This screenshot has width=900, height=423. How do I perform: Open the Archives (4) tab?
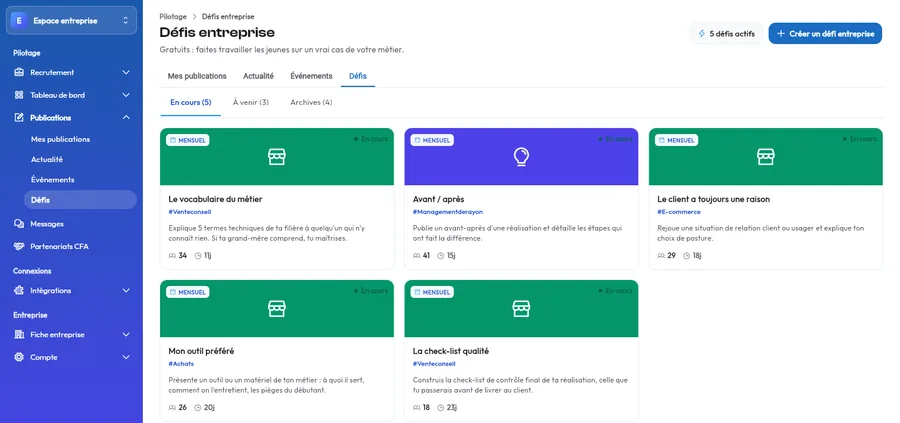pyautogui.click(x=311, y=103)
